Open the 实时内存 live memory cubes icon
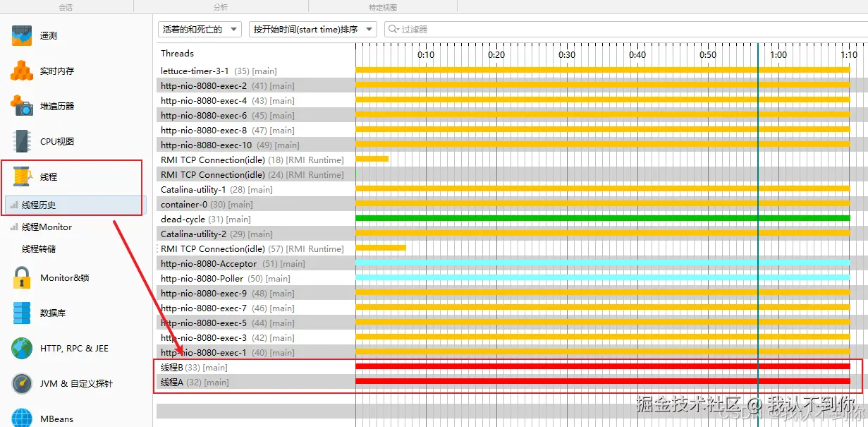868x427 pixels. [x=22, y=71]
